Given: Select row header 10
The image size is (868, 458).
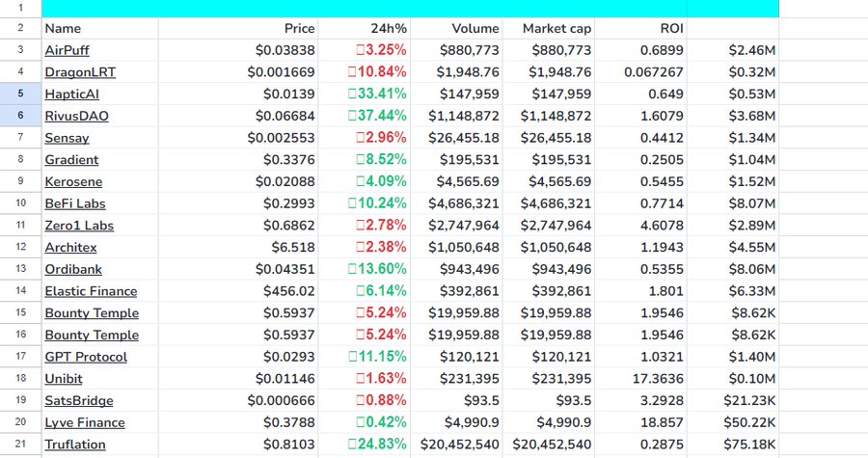Looking at the screenshot, I should [x=20, y=203].
